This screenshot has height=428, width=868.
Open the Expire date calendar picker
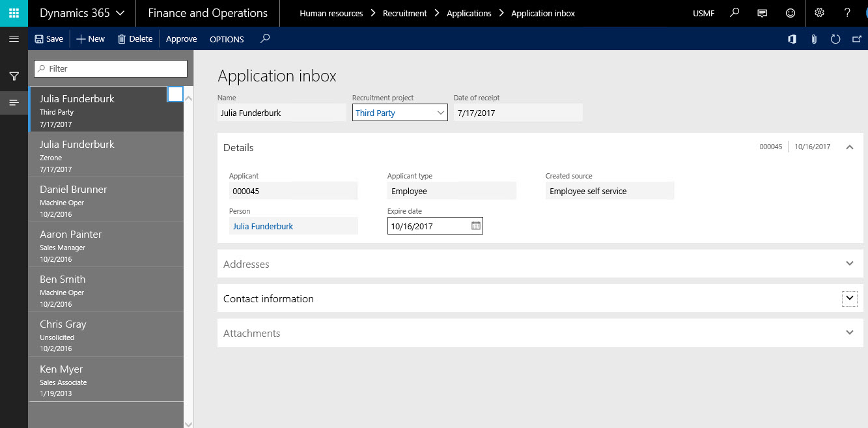pyautogui.click(x=476, y=226)
